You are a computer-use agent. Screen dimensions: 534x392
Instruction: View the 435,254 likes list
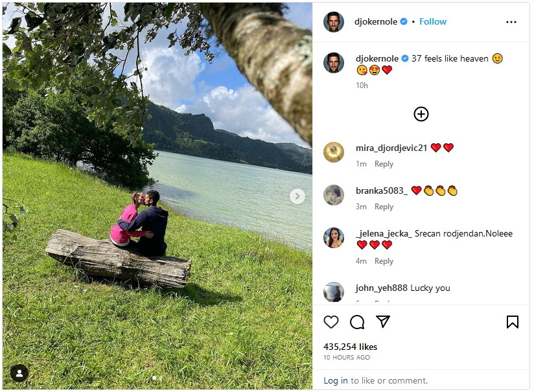pyautogui.click(x=350, y=347)
